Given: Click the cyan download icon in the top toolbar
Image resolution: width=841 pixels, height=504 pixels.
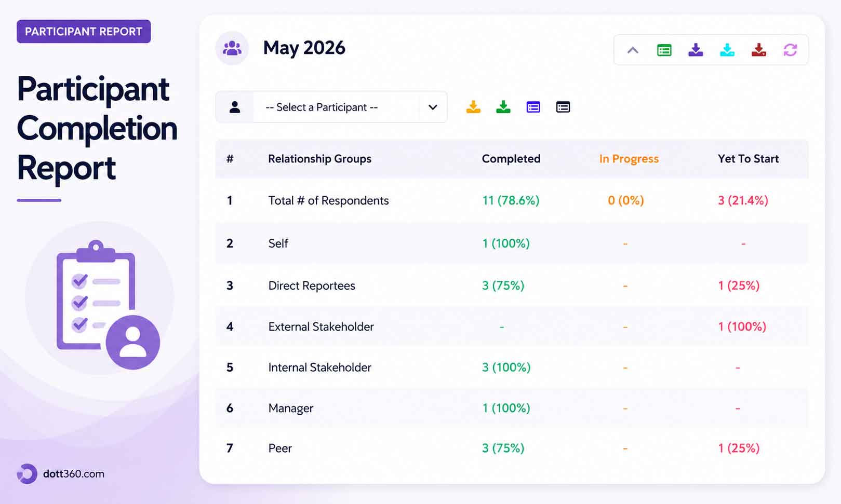Looking at the screenshot, I should pyautogui.click(x=727, y=50).
